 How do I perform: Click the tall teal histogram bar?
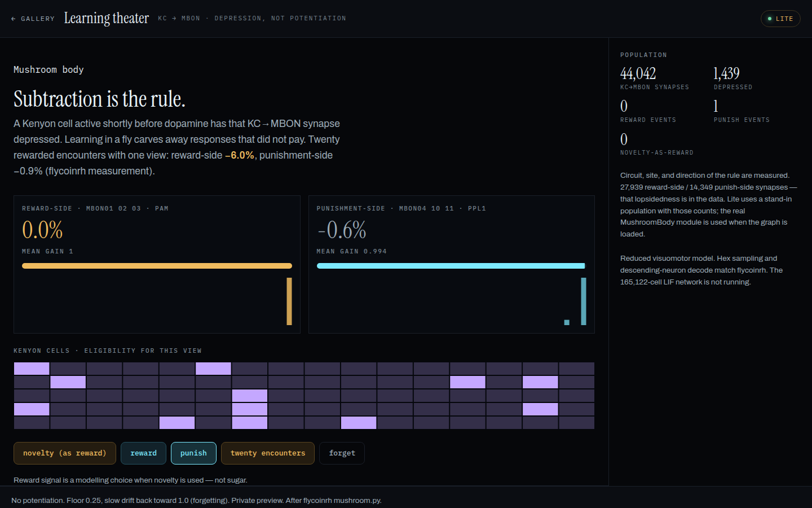point(584,301)
